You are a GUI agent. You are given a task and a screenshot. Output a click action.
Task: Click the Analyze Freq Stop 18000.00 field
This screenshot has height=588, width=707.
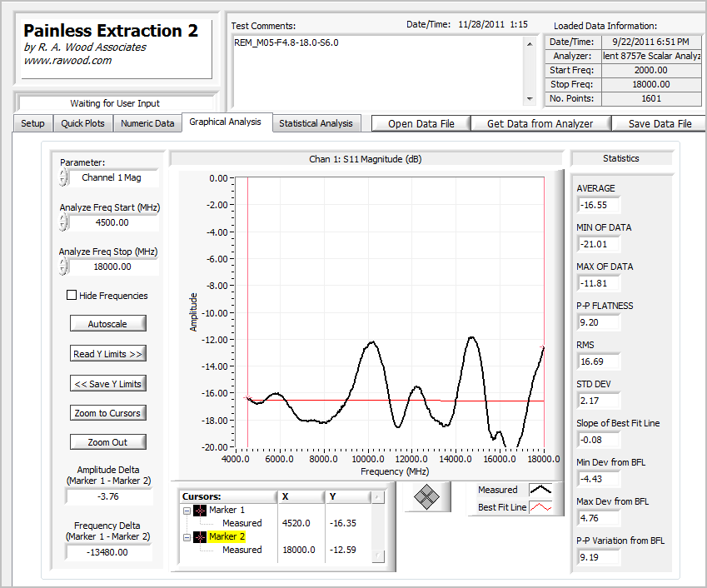pyautogui.click(x=112, y=267)
